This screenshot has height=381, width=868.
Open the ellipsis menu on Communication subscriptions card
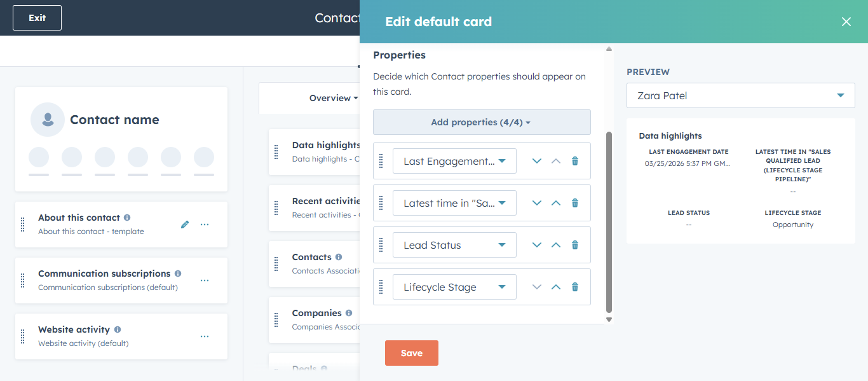205,281
